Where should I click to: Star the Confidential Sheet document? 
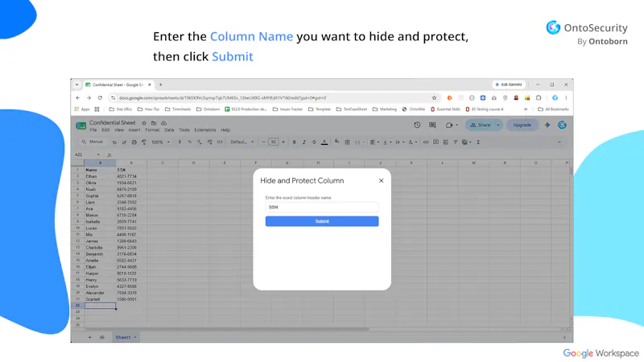[x=144, y=123]
